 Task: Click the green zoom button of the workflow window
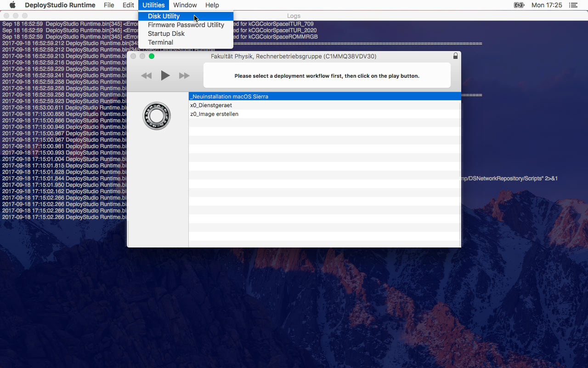152,56
